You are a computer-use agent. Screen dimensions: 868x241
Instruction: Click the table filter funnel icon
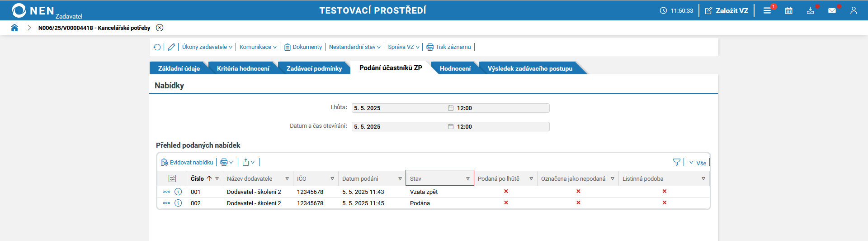[677, 162]
